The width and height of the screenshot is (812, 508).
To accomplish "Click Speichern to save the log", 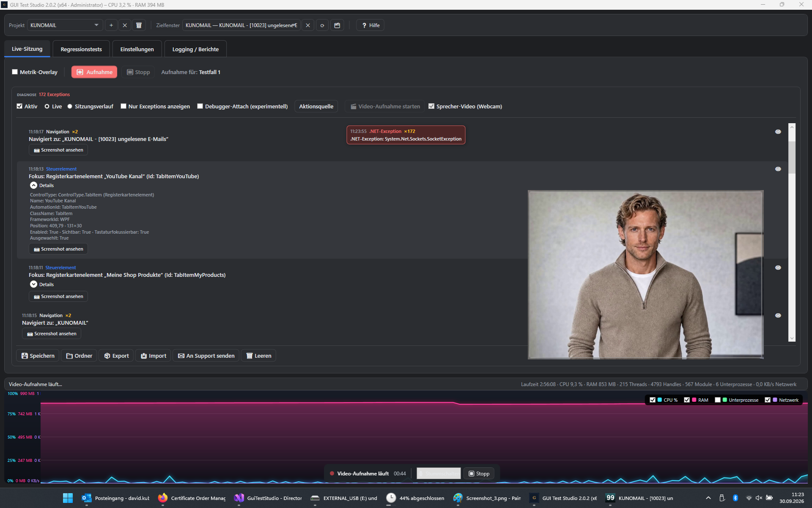I will click(38, 356).
